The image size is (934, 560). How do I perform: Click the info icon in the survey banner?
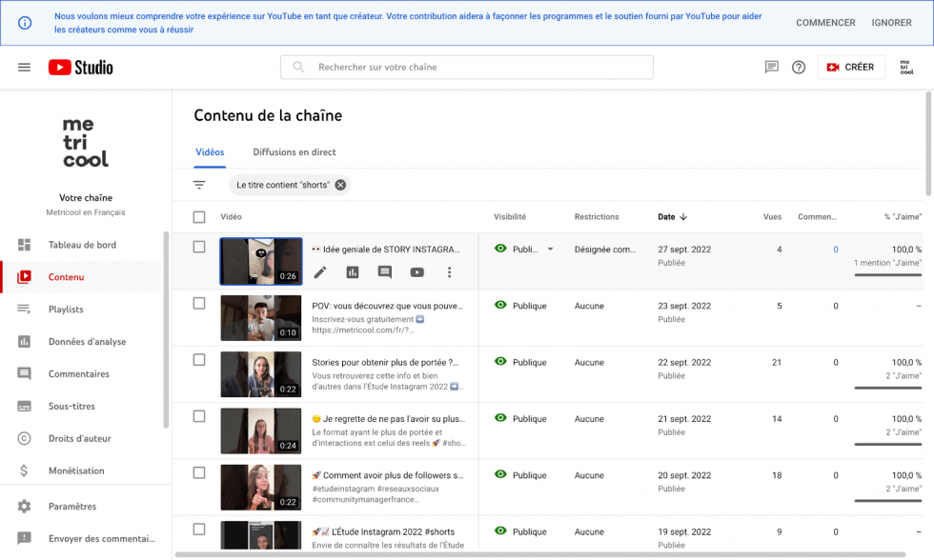pyautogui.click(x=25, y=23)
